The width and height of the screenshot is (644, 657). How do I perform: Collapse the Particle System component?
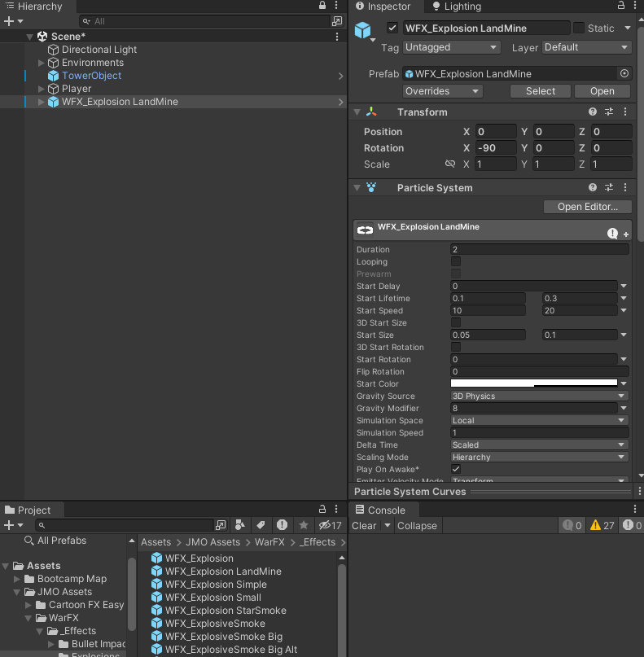[x=357, y=188]
